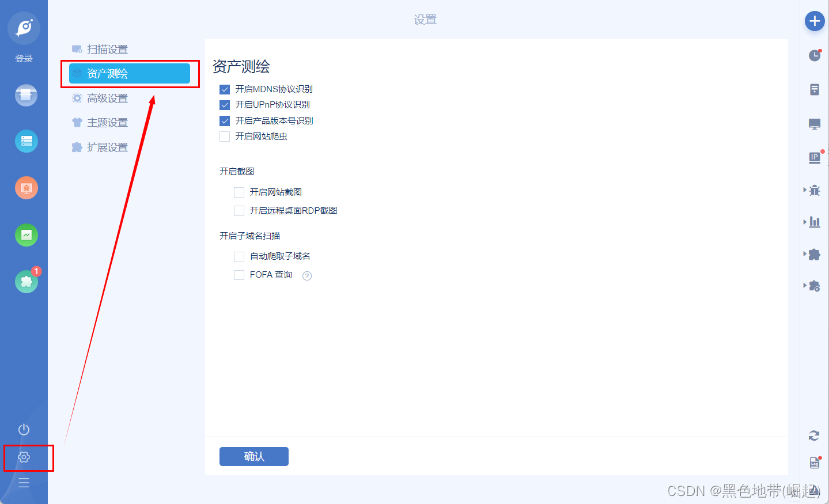Expand arrow beside puzzle plugin icon

pos(805,253)
